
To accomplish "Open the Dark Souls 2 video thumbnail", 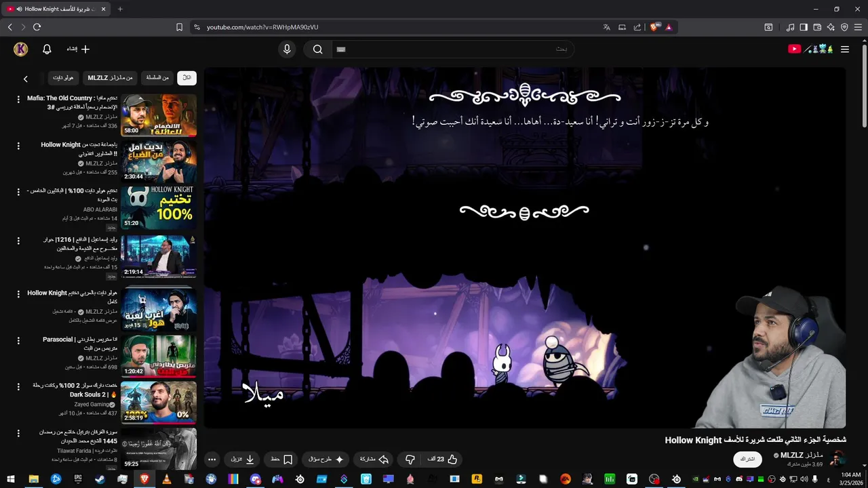I will point(159,402).
